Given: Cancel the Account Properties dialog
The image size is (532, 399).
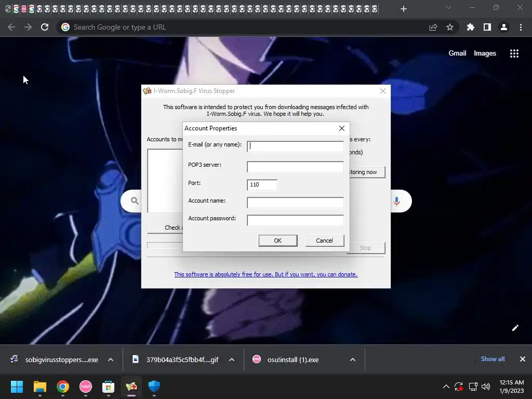Looking at the screenshot, I should pos(325,241).
